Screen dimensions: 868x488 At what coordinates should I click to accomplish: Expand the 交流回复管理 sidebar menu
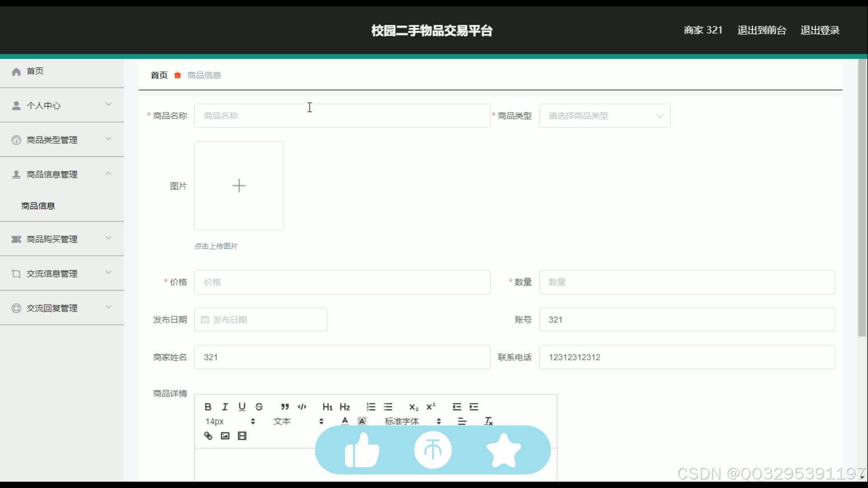pos(62,308)
